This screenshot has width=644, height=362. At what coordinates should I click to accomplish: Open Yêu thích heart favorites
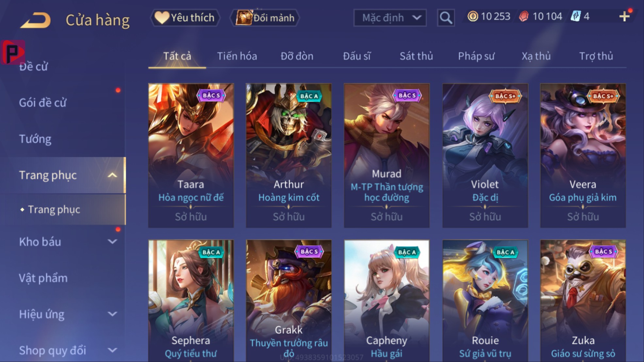[185, 18]
